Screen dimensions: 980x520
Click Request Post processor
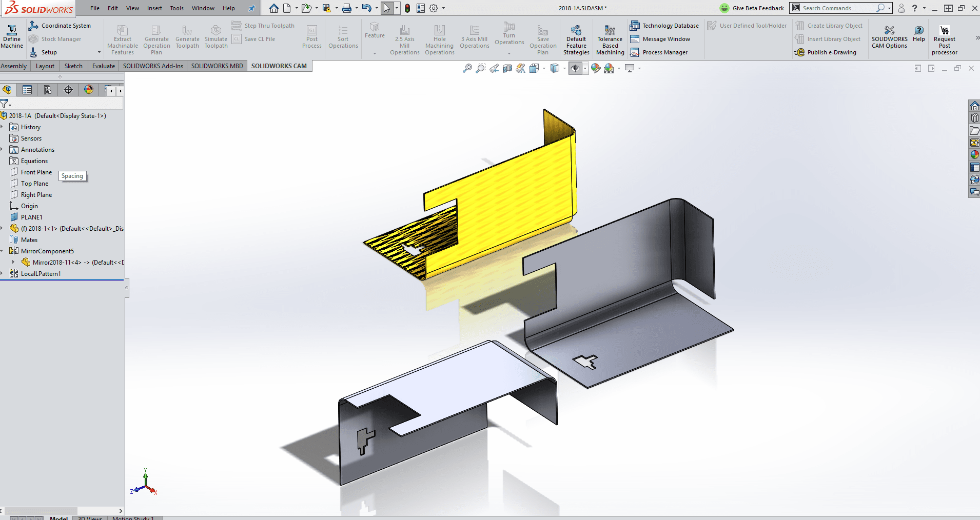pyautogui.click(x=945, y=39)
